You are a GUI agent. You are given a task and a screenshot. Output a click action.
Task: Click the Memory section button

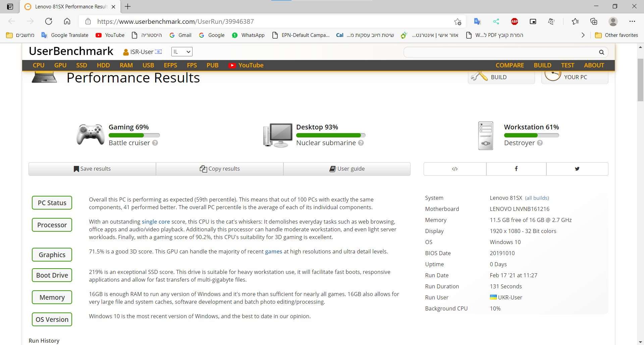(x=52, y=297)
